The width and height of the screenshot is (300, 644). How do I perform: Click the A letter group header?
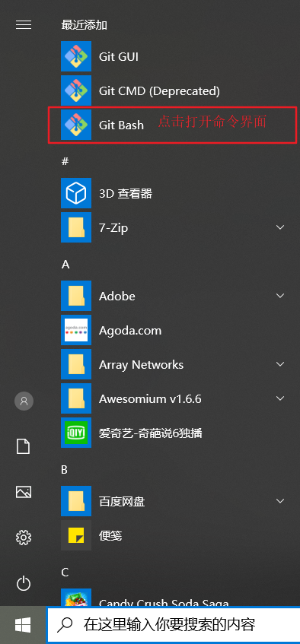65,265
